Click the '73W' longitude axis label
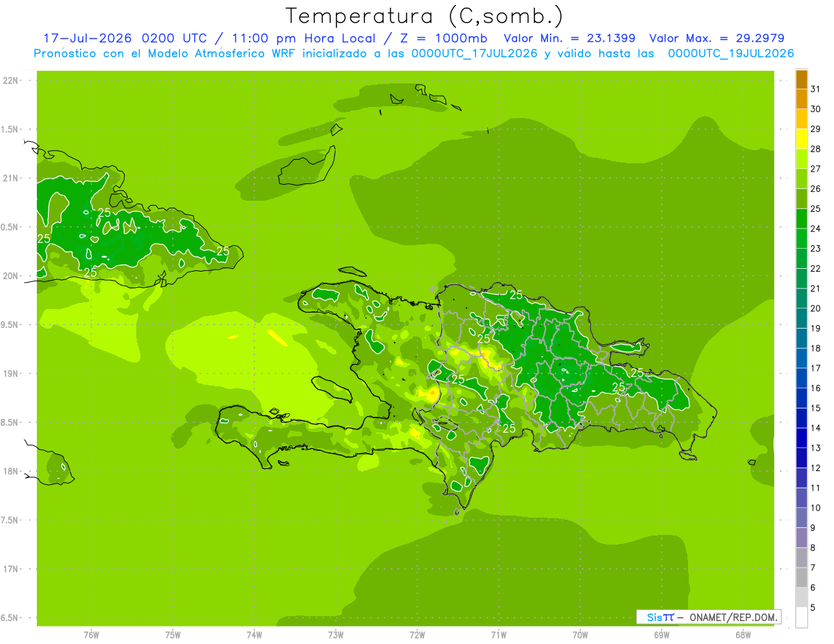 tap(336, 635)
